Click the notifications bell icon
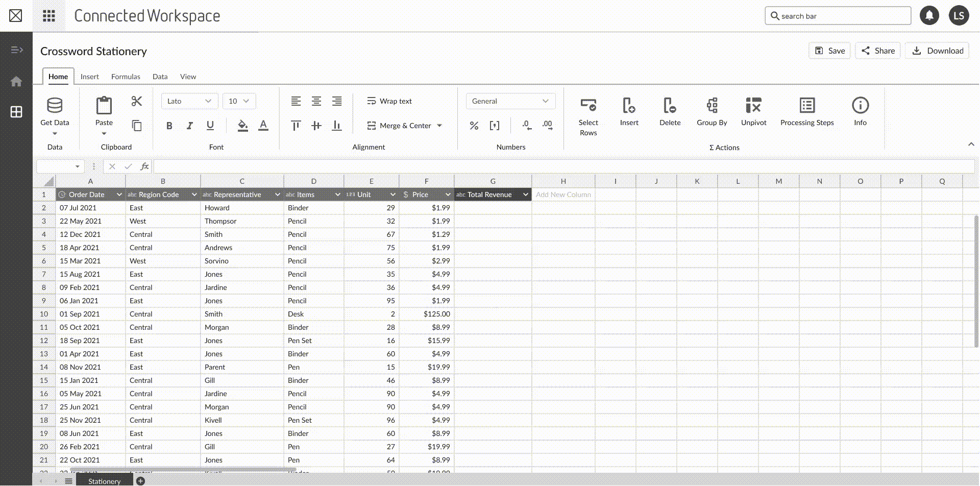980x486 pixels. pos(929,16)
